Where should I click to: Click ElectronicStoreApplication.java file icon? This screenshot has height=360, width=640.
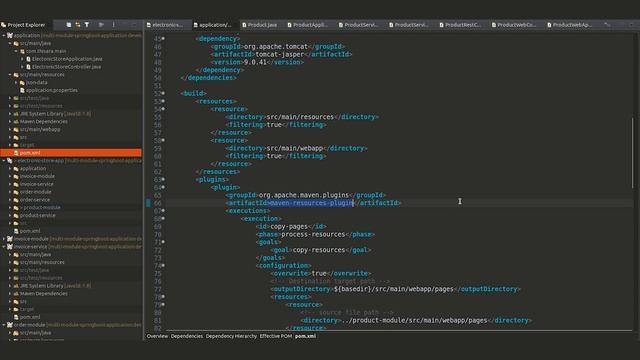pos(28,59)
